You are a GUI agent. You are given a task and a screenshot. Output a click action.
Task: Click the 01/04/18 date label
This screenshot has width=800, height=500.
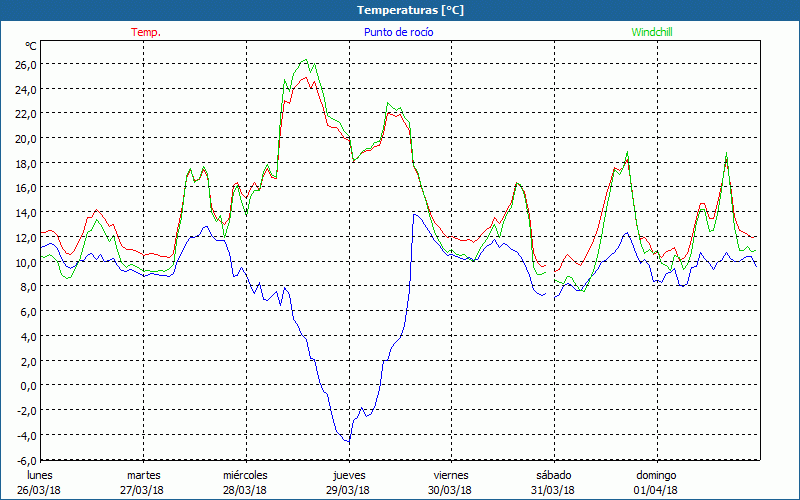click(655, 490)
